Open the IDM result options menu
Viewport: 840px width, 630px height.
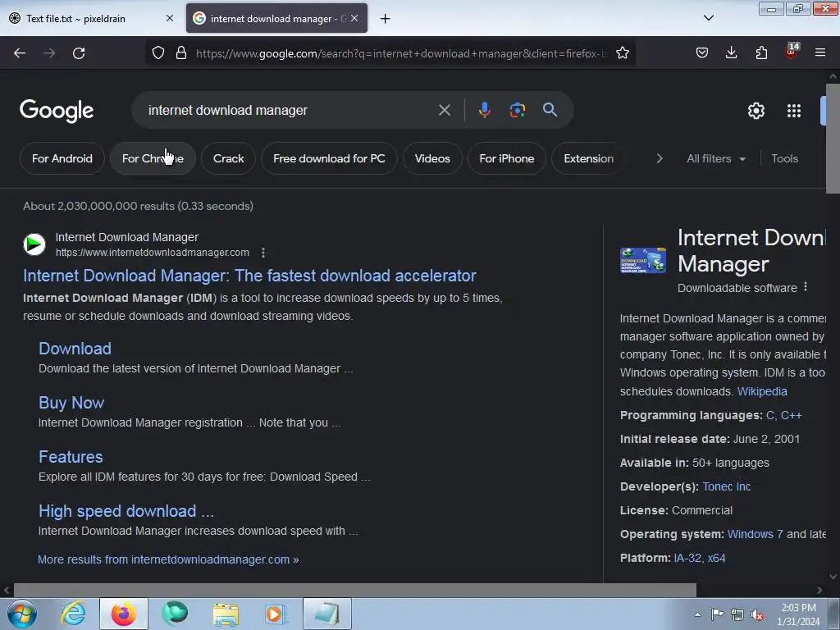(x=262, y=253)
